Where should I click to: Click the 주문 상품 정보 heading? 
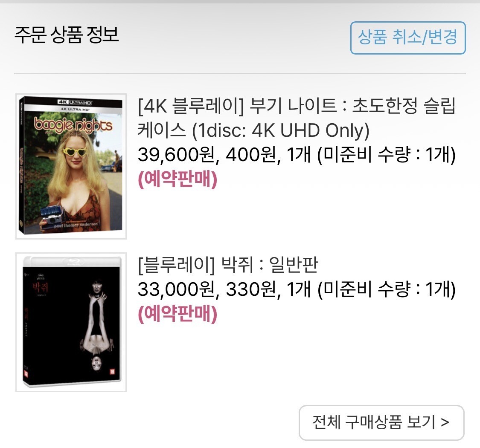[x=67, y=35]
